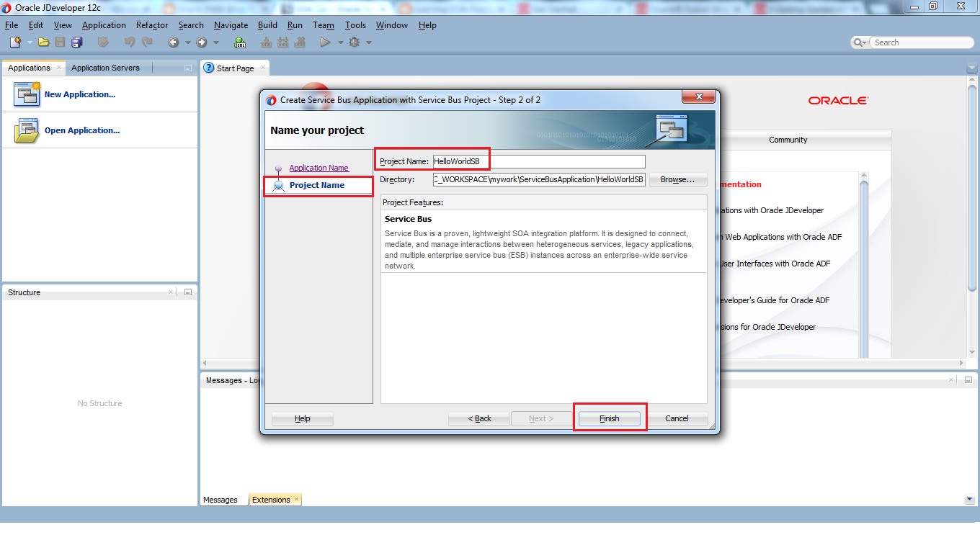This screenshot has width=980, height=553.
Task: Click the Finish button
Action: coord(609,418)
